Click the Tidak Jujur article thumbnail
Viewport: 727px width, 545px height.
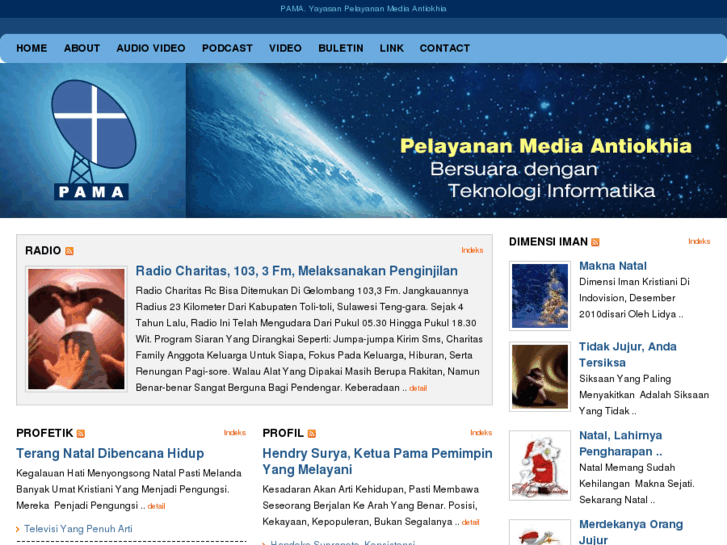540,377
